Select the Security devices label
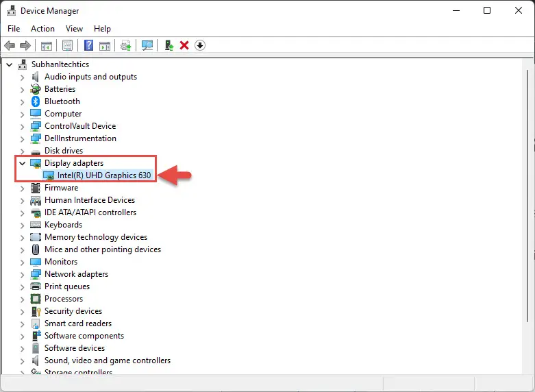This screenshot has height=392, width=535. (73, 311)
